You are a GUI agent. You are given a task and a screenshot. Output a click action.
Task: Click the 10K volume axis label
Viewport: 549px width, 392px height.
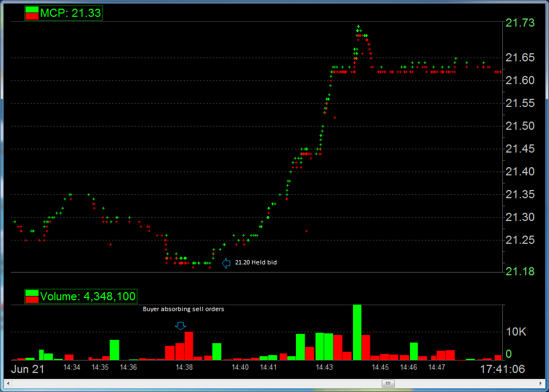pyautogui.click(x=516, y=332)
